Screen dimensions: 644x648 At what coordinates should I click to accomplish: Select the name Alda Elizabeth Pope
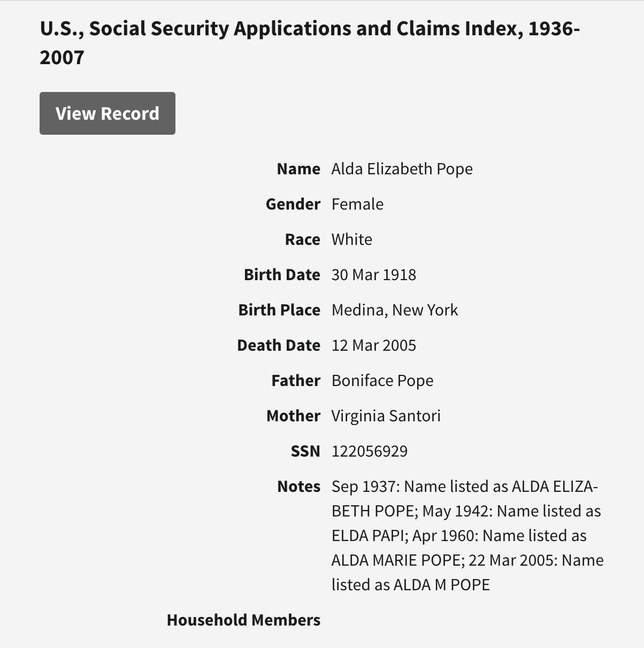402,169
